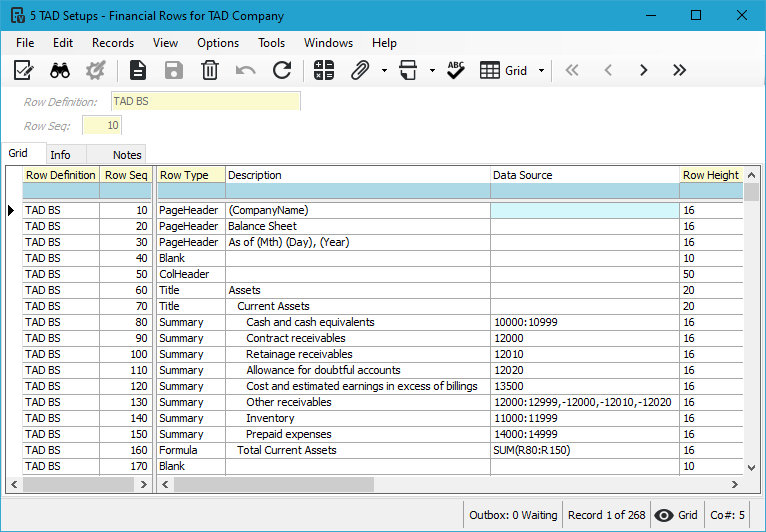
Task: Sort by Row Type column header
Action: point(191,175)
